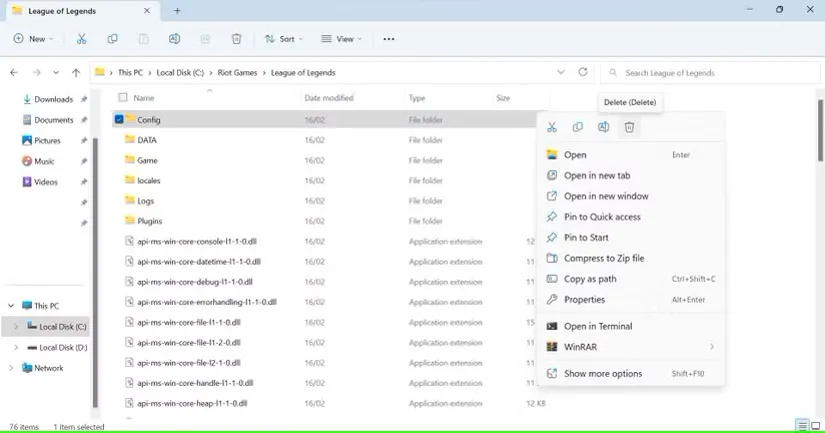Click the Config folder icon

130,119
